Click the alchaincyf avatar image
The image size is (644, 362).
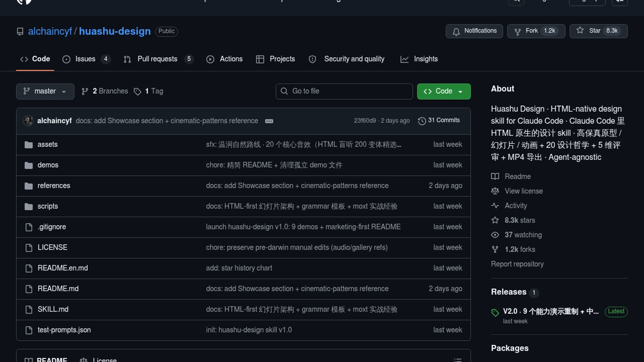point(28,121)
